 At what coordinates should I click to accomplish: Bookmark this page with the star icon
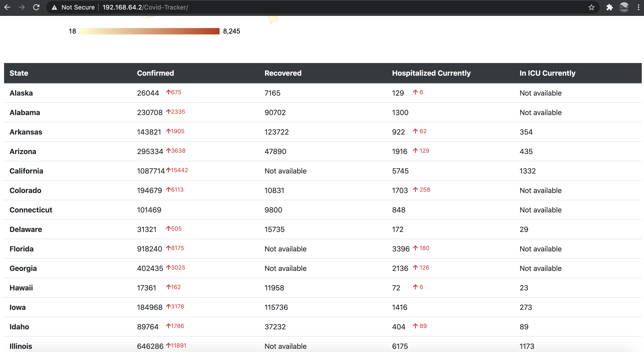(x=591, y=7)
